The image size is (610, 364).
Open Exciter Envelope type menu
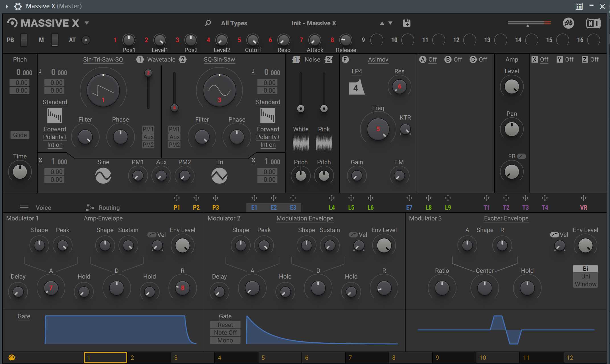click(506, 218)
